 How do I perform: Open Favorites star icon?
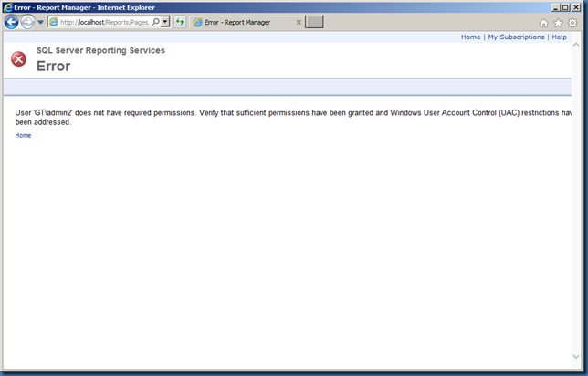point(559,23)
